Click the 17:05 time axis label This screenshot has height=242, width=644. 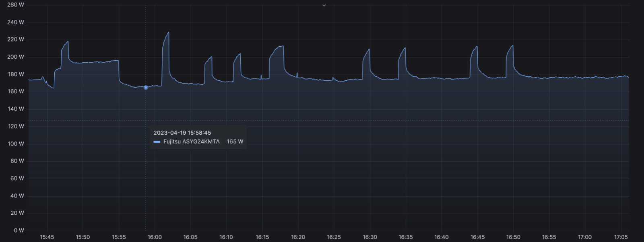pyautogui.click(x=621, y=237)
